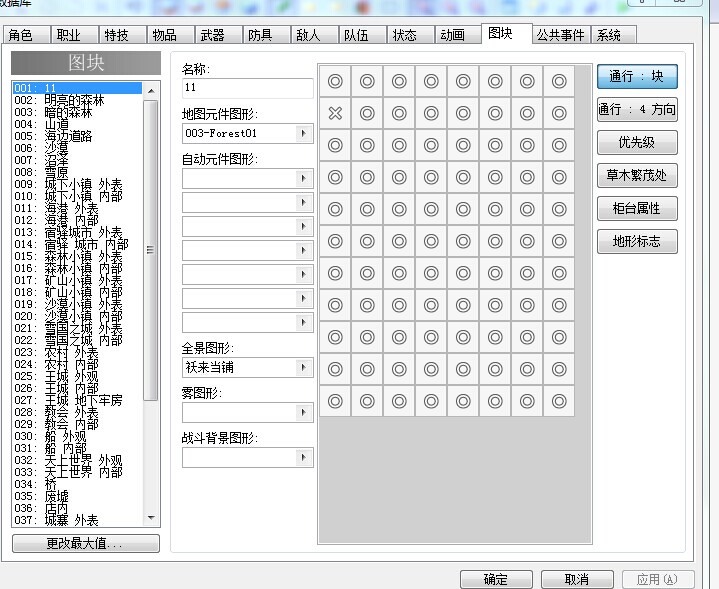719x589 pixels.
Task: Click tileset list scrollbar thumb
Action: coord(150,250)
